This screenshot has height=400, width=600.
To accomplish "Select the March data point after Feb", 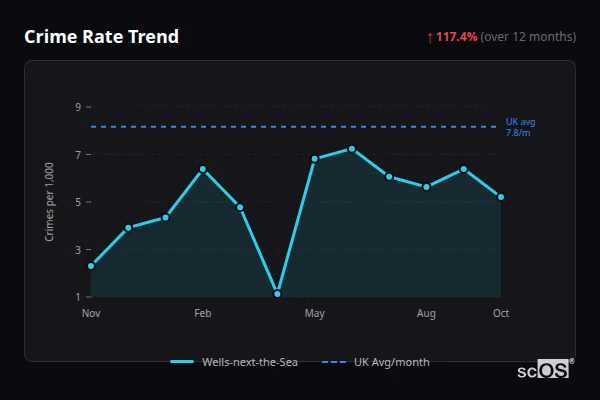I will [240, 207].
